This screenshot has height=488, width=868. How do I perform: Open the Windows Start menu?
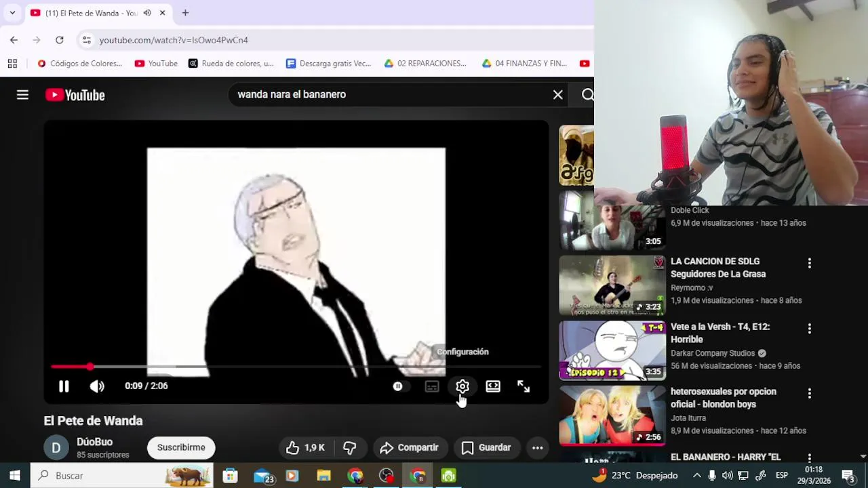[15, 476]
